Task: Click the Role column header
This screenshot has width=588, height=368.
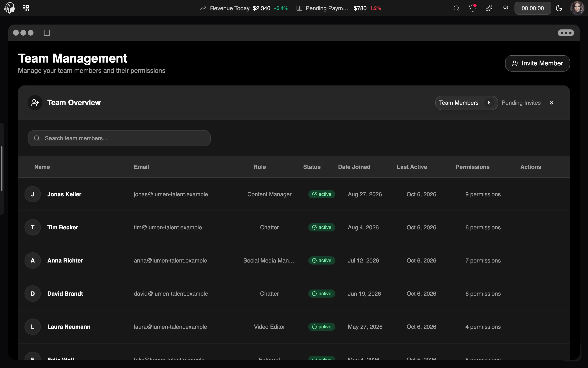Action: [259, 167]
